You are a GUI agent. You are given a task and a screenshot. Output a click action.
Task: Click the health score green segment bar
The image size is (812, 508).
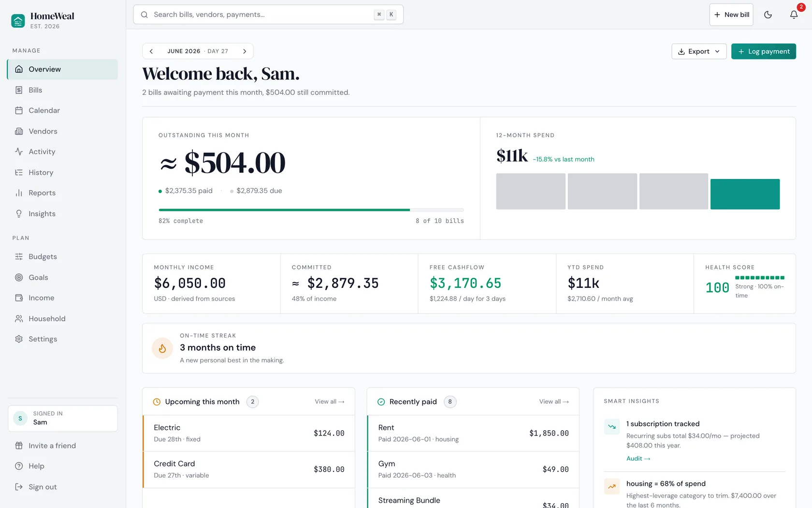[759, 278]
